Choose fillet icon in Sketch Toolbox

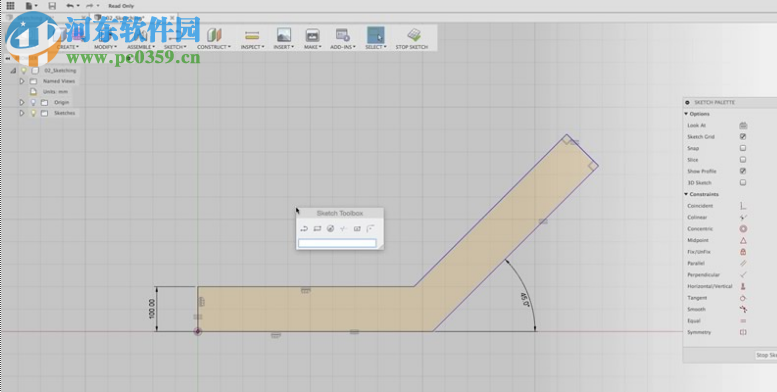pyautogui.click(x=370, y=228)
